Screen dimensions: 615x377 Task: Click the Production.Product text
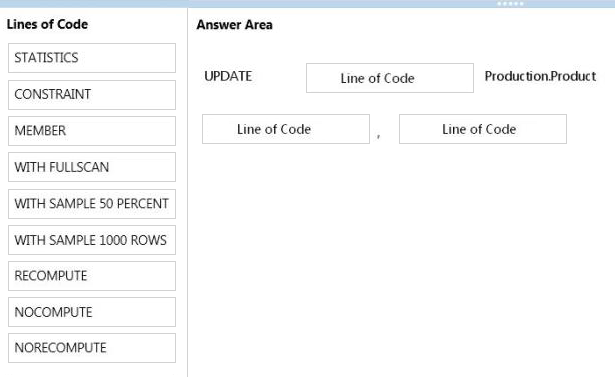pyautogui.click(x=540, y=76)
